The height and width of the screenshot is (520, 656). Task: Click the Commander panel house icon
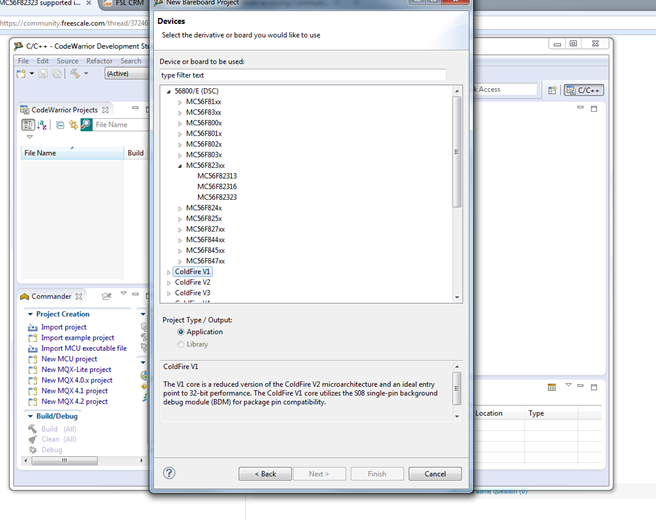[24, 296]
